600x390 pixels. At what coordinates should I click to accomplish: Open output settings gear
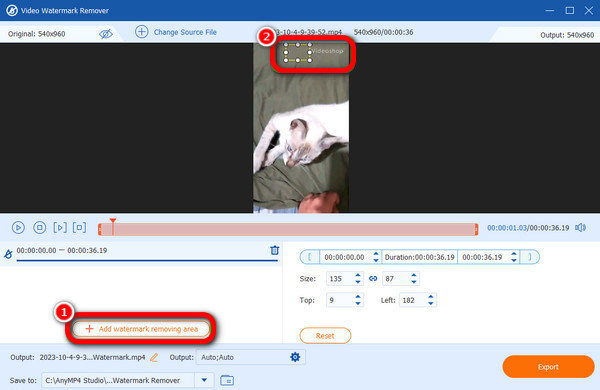pyautogui.click(x=295, y=357)
